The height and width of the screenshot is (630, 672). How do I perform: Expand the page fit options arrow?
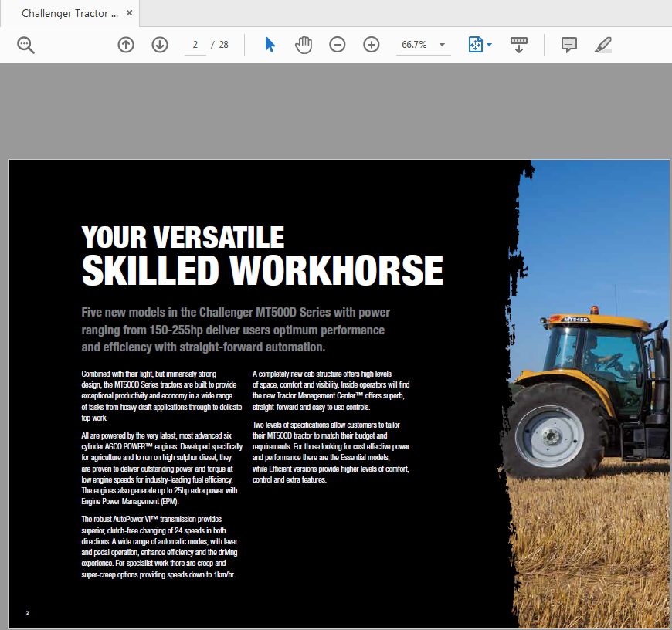tap(488, 45)
